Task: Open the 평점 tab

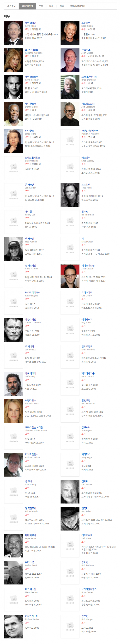Action: (x=51, y=6)
